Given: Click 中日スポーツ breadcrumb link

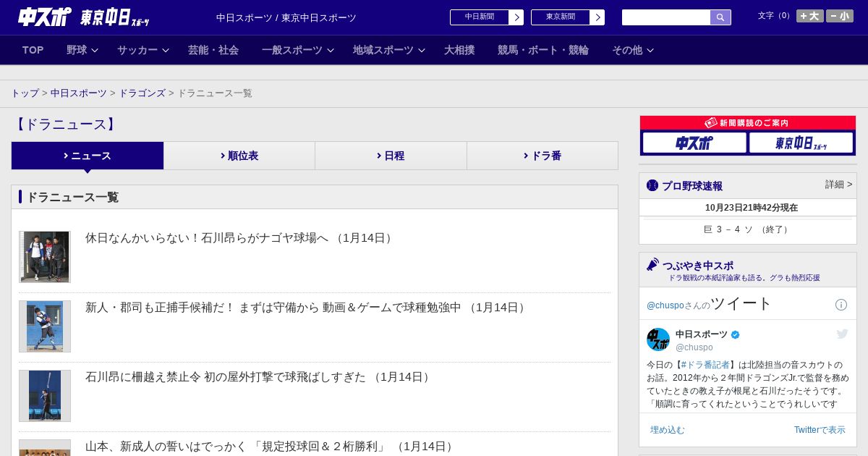Looking at the screenshot, I should click(79, 93).
